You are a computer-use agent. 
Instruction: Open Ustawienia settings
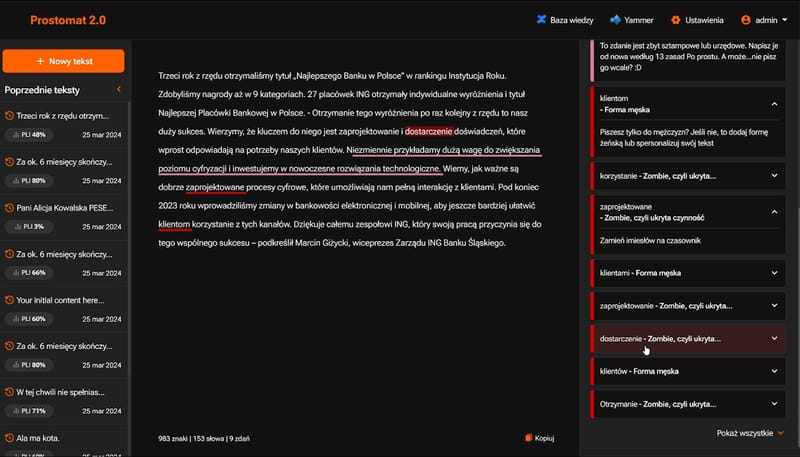click(x=697, y=20)
